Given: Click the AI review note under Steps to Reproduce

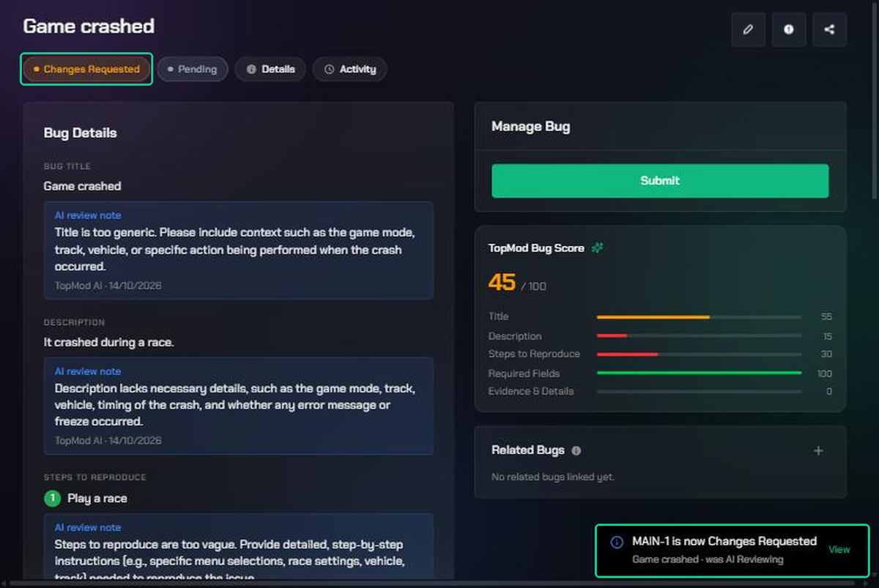Looking at the screenshot, I should point(239,547).
